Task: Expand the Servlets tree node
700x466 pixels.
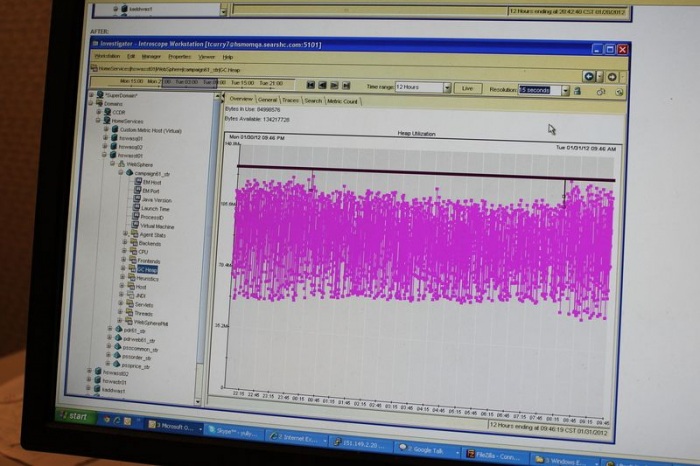Action: point(123,304)
